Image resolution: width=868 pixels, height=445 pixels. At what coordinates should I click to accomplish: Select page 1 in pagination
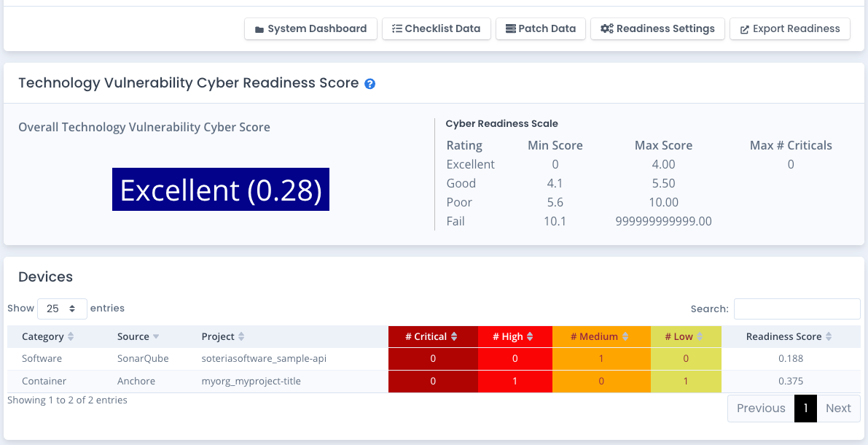coord(805,409)
